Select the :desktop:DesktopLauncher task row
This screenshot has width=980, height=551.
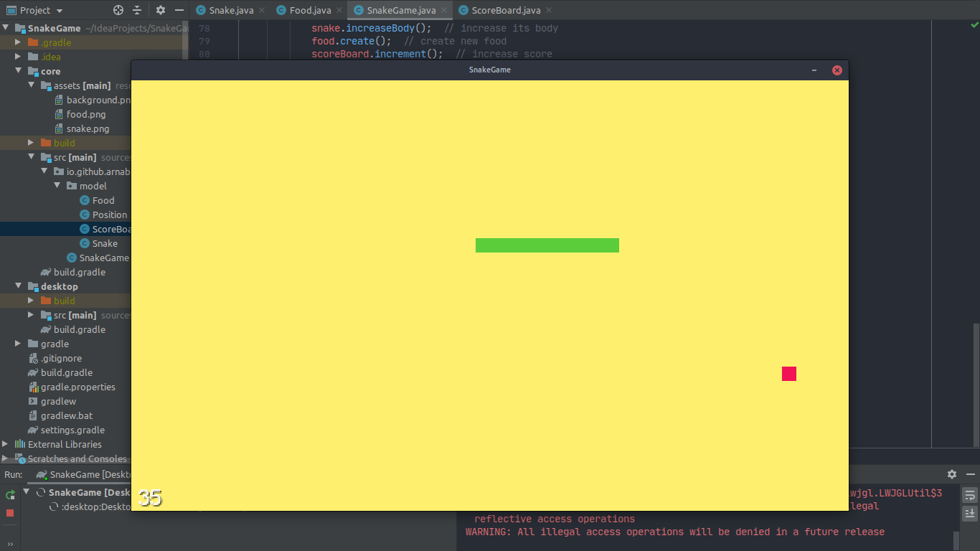pyautogui.click(x=90, y=507)
